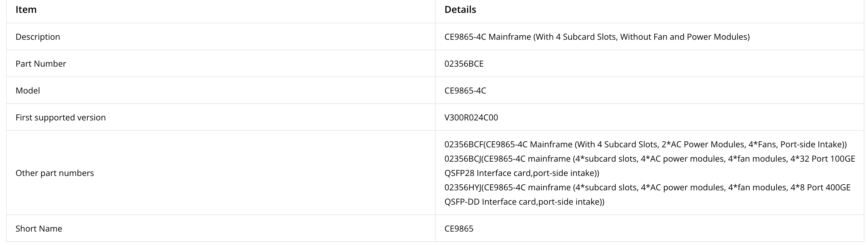Select the Description row label
This screenshot has width=868, height=245.
point(38,37)
